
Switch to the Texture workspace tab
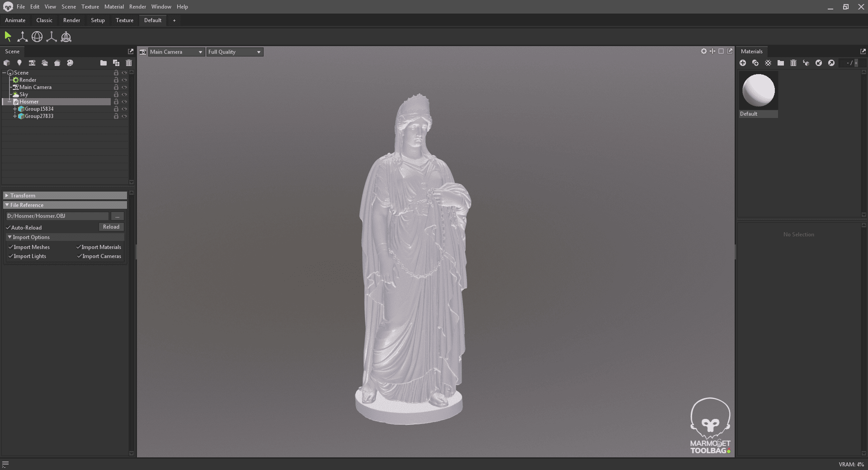[124, 20]
